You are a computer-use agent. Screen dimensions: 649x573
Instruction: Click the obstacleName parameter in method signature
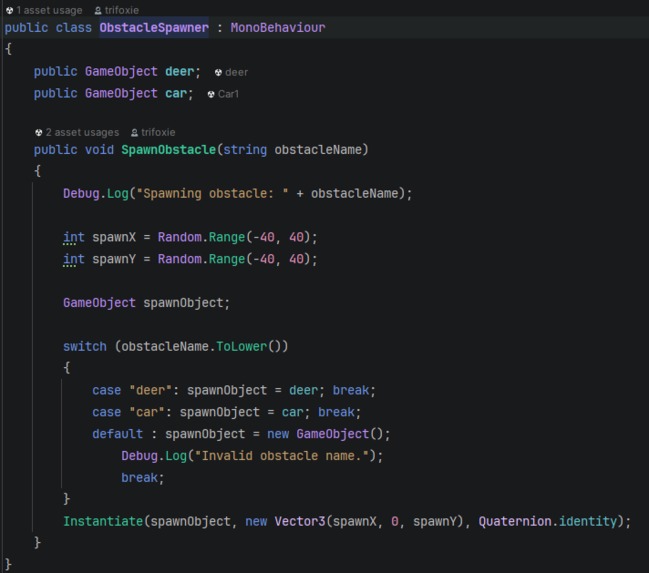pyautogui.click(x=318, y=149)
